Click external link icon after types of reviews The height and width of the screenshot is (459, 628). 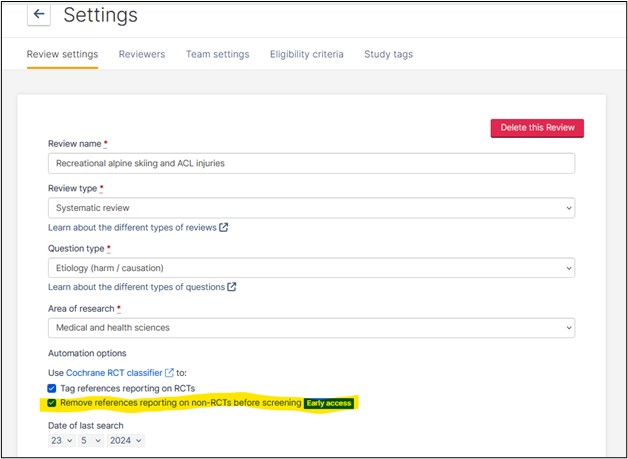pos(224,227)
